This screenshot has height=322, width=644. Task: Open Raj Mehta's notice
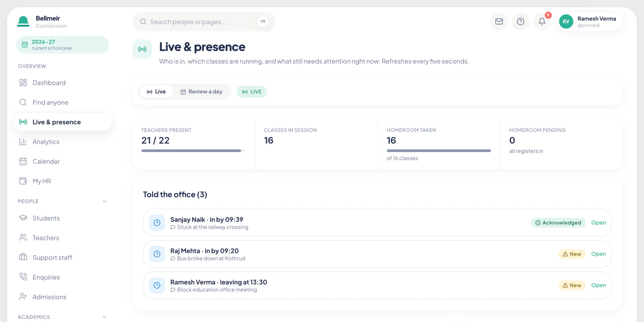(x=599, y=254)
